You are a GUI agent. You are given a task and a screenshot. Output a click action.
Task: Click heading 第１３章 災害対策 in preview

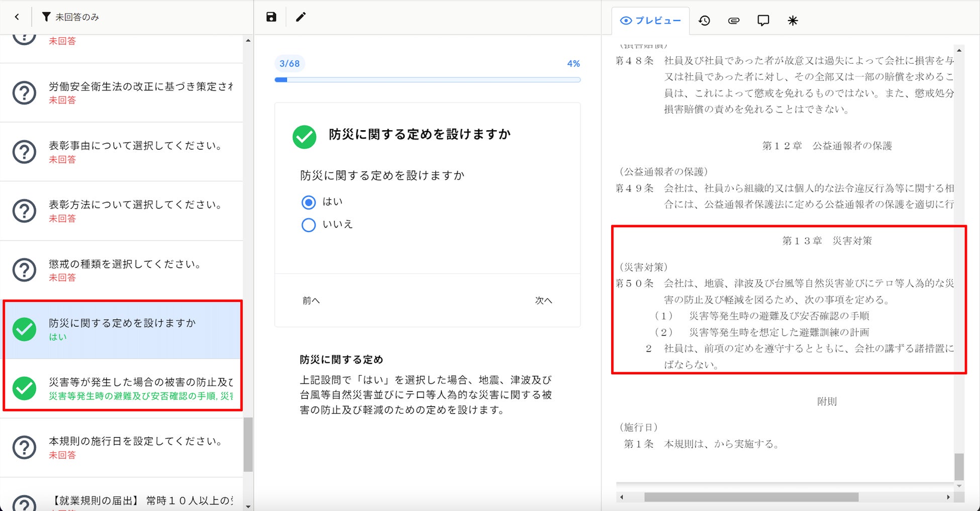click(x=827, y=241)
